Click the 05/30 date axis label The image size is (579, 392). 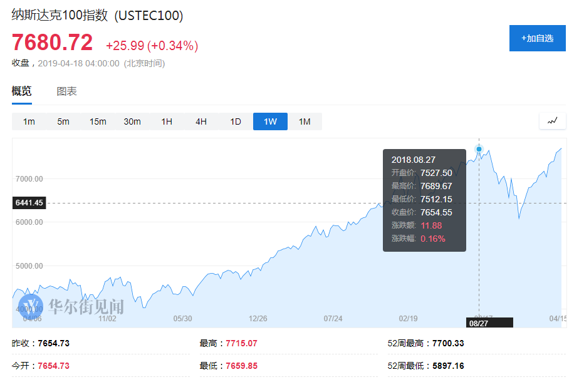[x=183, y=319]
